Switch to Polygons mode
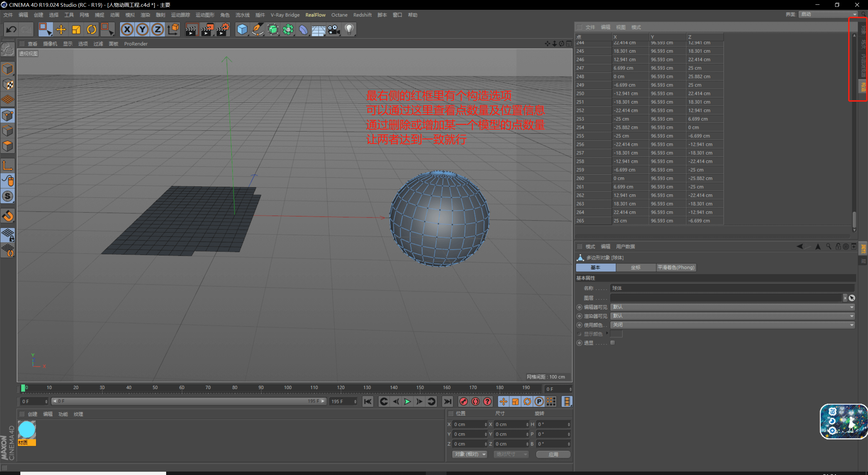Screen dimensions: 868x475 pyautogui.click(x=8, y=146)
